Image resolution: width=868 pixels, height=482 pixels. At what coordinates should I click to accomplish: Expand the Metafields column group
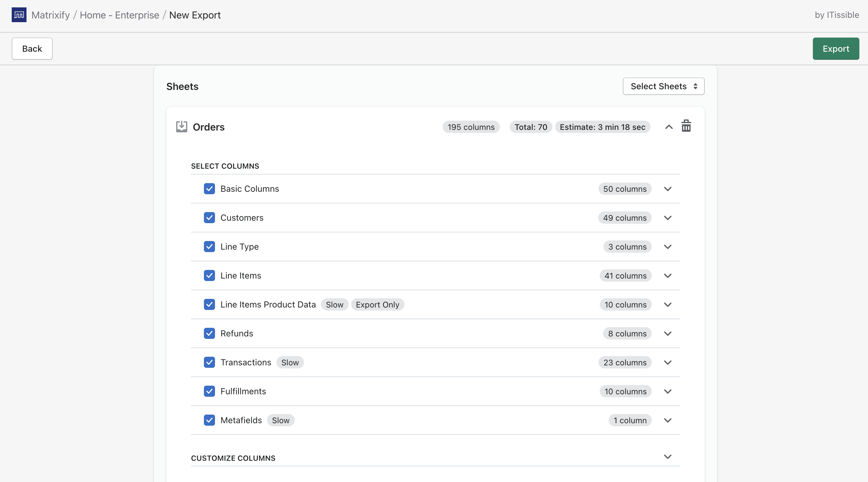pos(667,420)
